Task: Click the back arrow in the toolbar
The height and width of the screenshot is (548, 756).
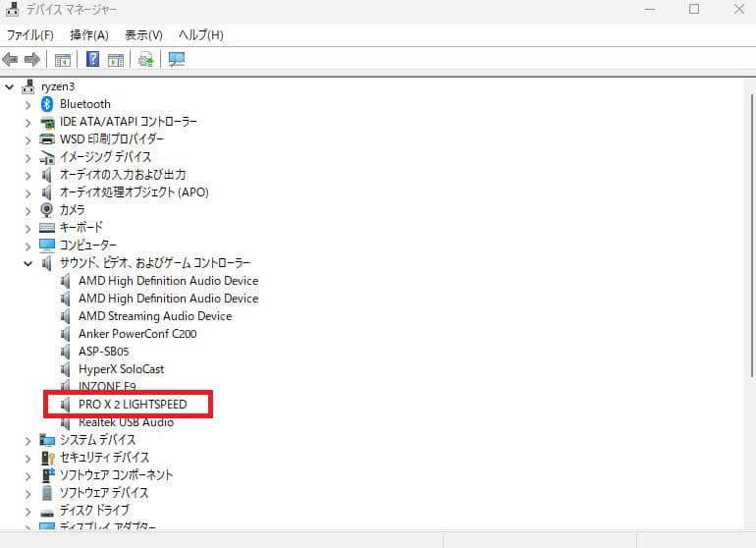Action: click(x=11, y=60)
